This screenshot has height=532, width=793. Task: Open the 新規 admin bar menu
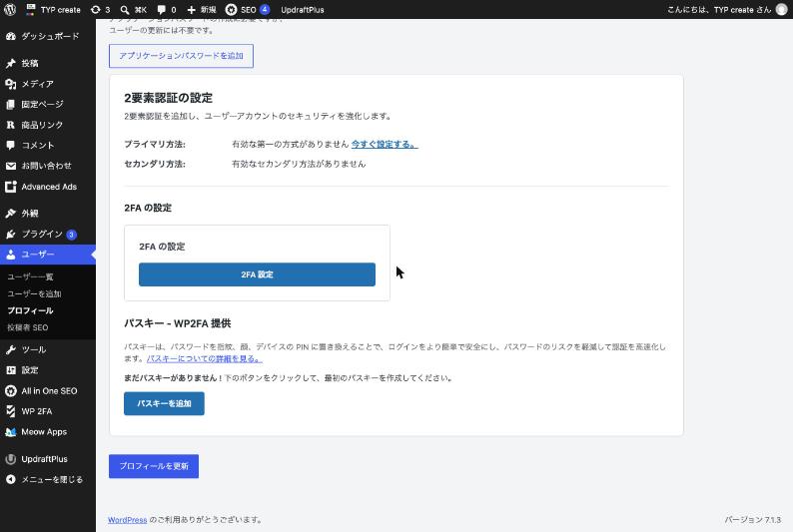point(208,10)
